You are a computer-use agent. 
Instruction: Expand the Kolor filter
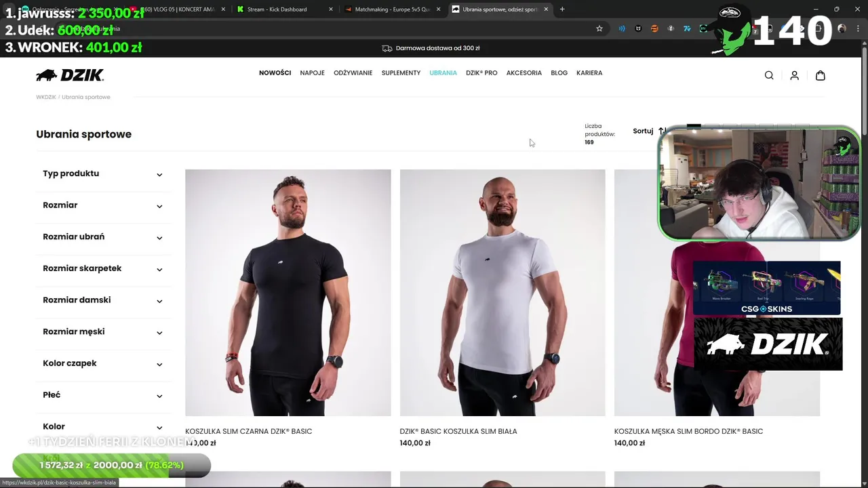click(103, 426)
